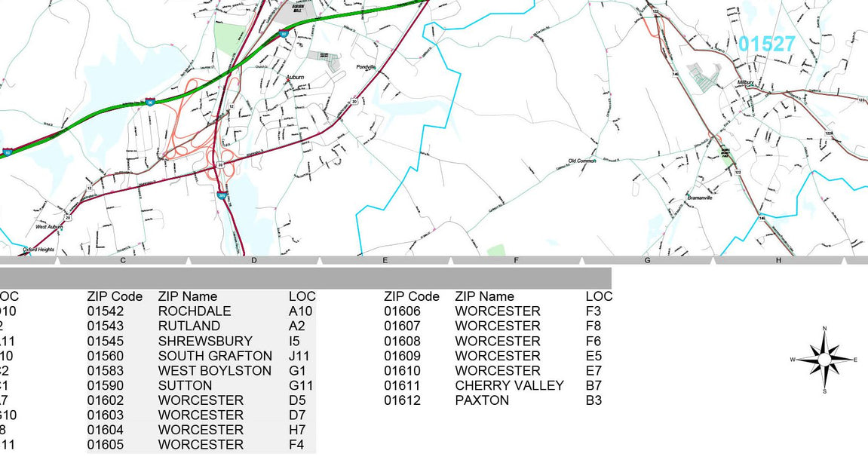This screenshot has height=475, width=868.
Task: Select the SOUTH GRAFTON table entry
Action: click(x=215, y=356)
